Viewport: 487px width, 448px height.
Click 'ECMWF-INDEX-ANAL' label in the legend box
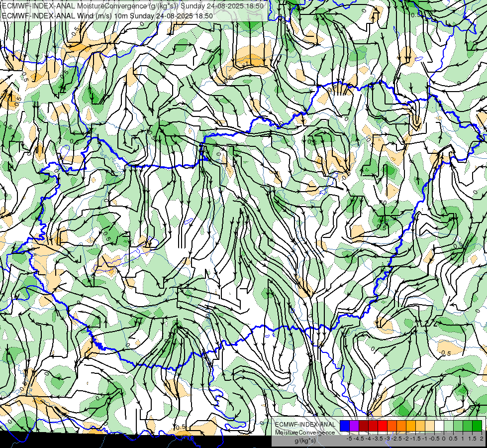click(x=305, y=425)
